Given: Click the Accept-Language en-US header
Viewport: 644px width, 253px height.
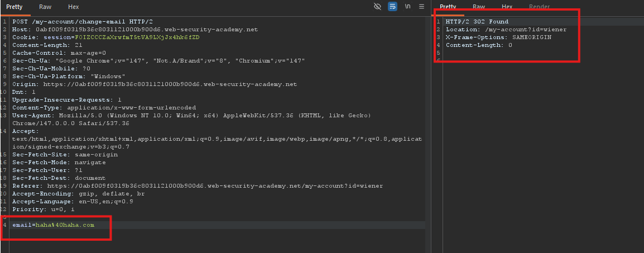Looking at the screenshot, I should 73,202.
